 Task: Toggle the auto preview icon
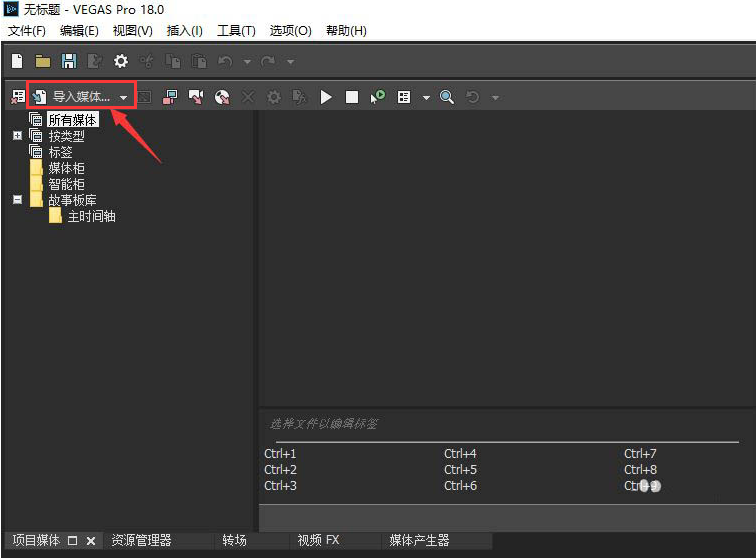point(378,97)
